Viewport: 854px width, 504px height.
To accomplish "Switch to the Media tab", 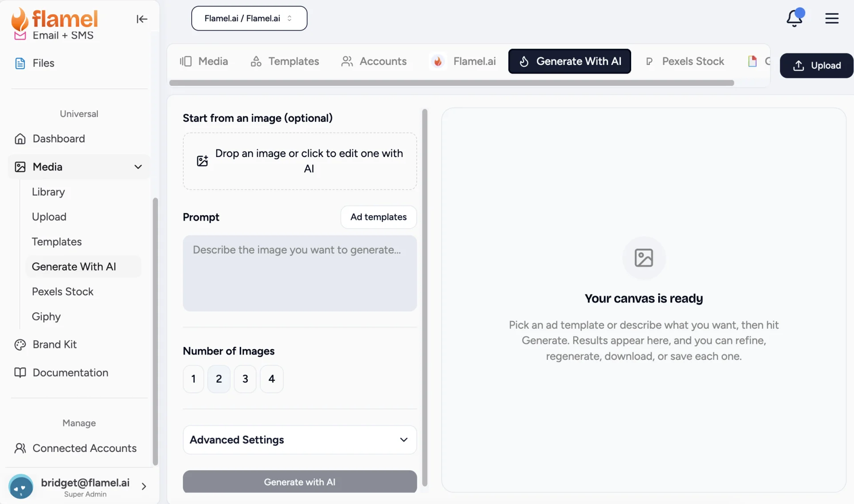I will pos(204,61).
